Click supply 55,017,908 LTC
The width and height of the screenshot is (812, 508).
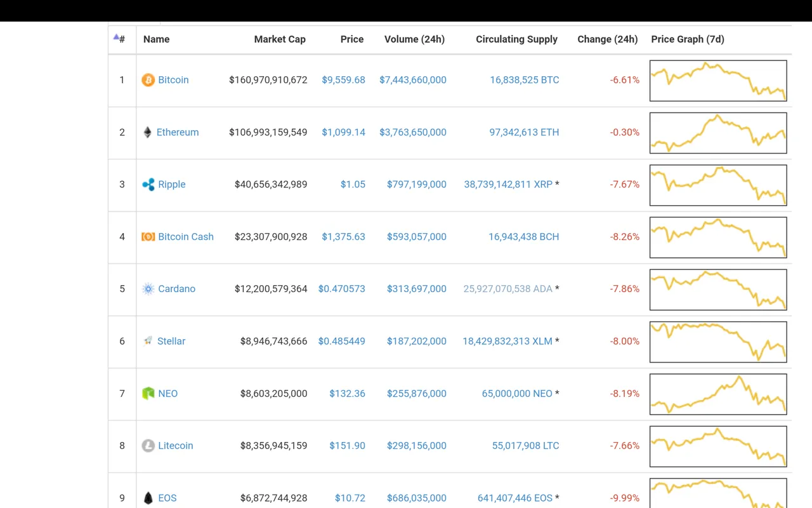[526, 446]
